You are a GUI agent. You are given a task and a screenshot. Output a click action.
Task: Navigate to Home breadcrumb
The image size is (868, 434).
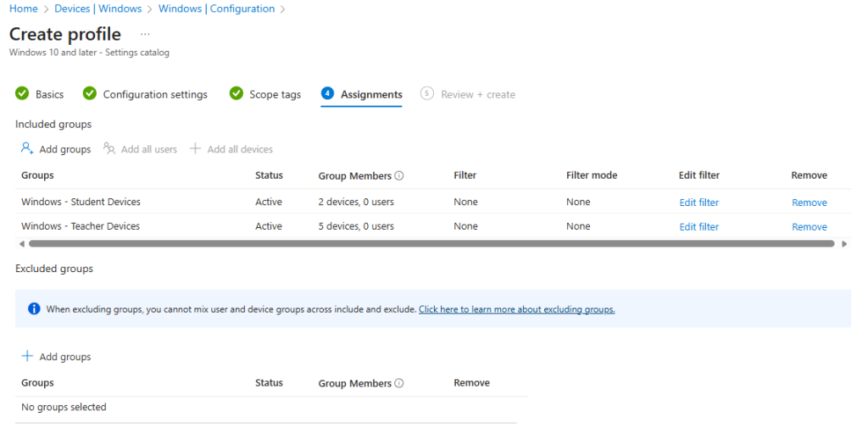click(x=23, y=8)
